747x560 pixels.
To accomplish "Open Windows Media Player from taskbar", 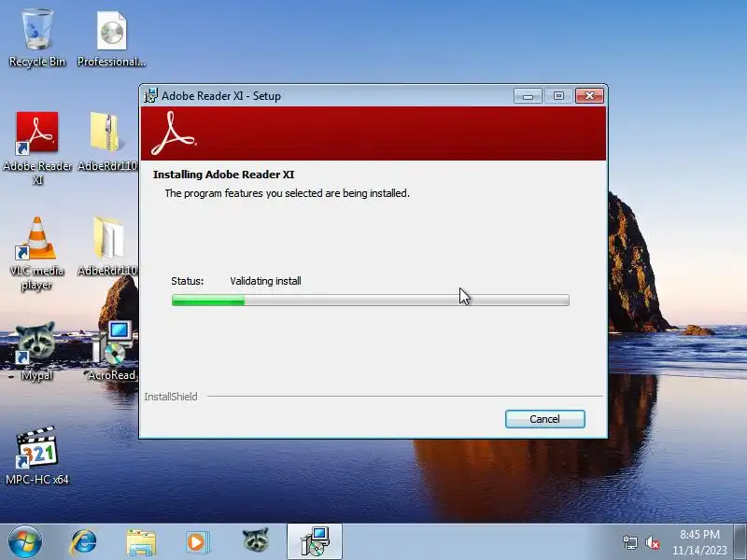I will pyautogui.click(x=196, y=542).
